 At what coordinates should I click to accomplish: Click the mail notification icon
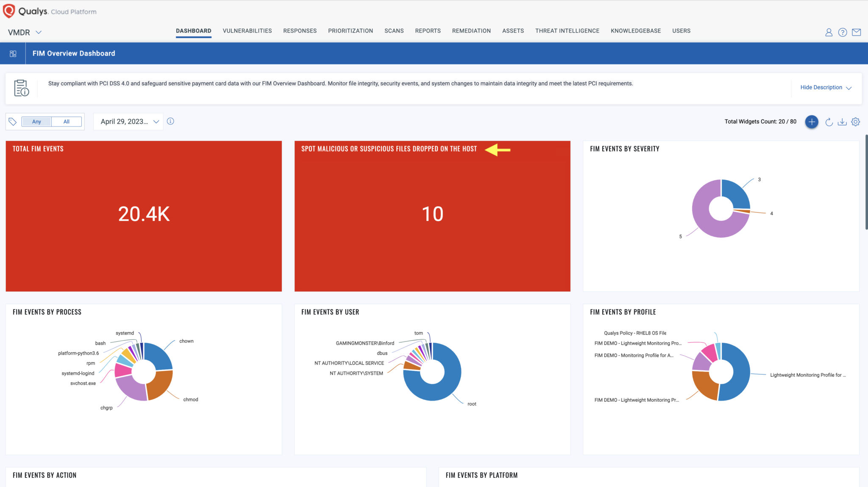(857, 32)
